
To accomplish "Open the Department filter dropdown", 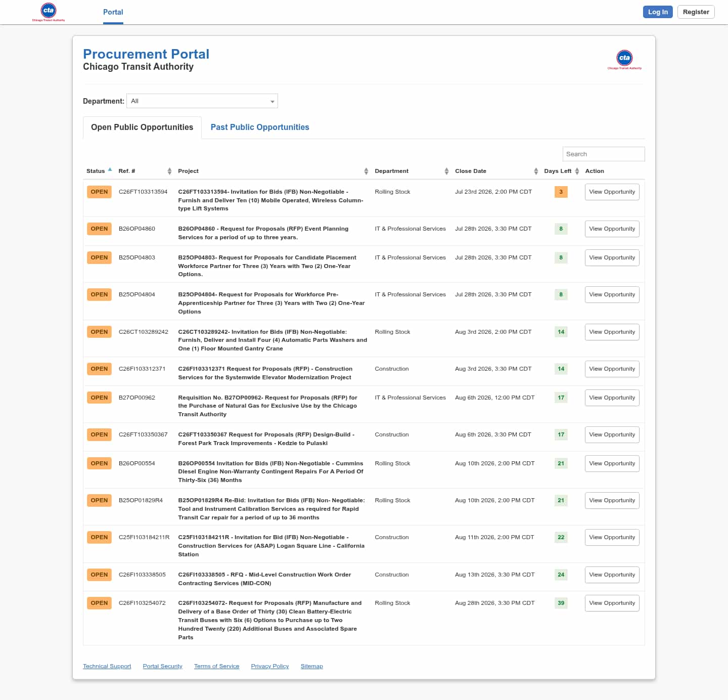I will pyautogui.click(x=202, y=101).
